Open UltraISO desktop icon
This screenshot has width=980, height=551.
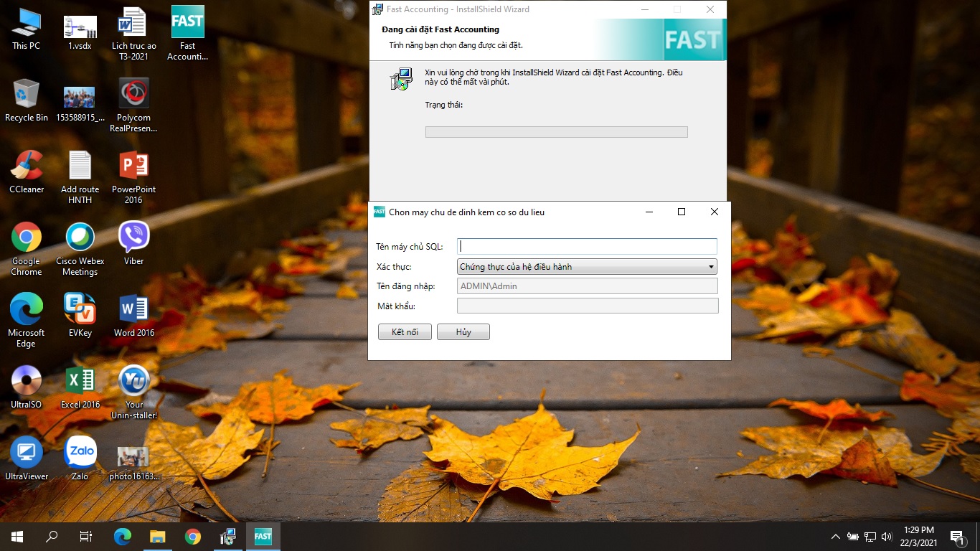[x=27, y=381]
